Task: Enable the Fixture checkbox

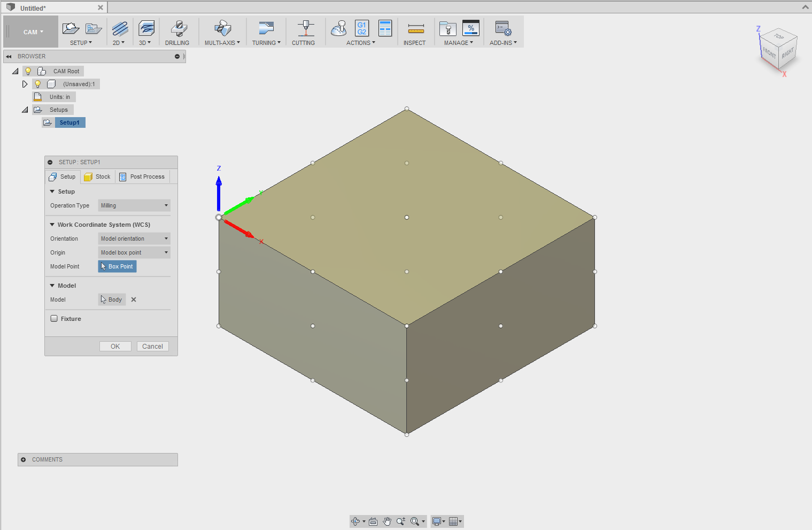Action: pos(54,318)
